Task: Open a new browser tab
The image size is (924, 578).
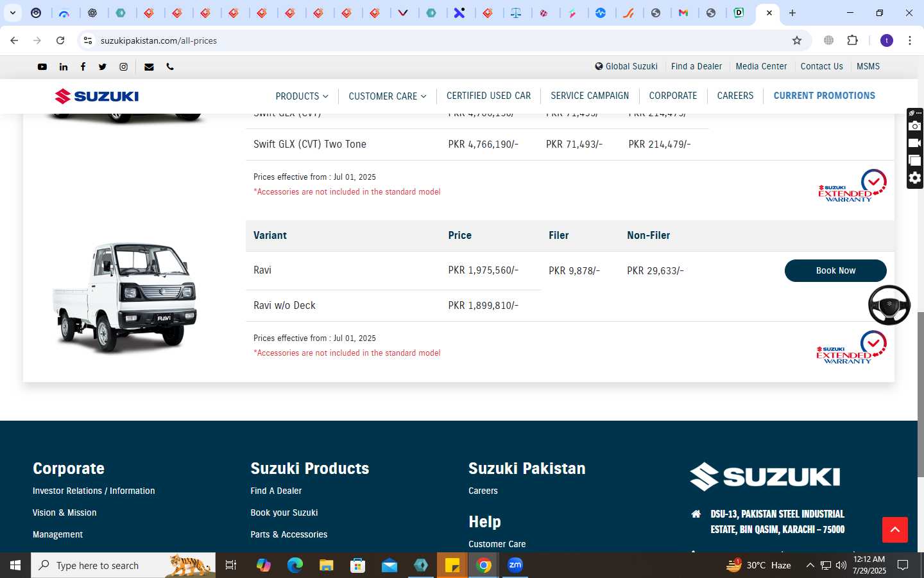Action: click(x=792, y=13)
